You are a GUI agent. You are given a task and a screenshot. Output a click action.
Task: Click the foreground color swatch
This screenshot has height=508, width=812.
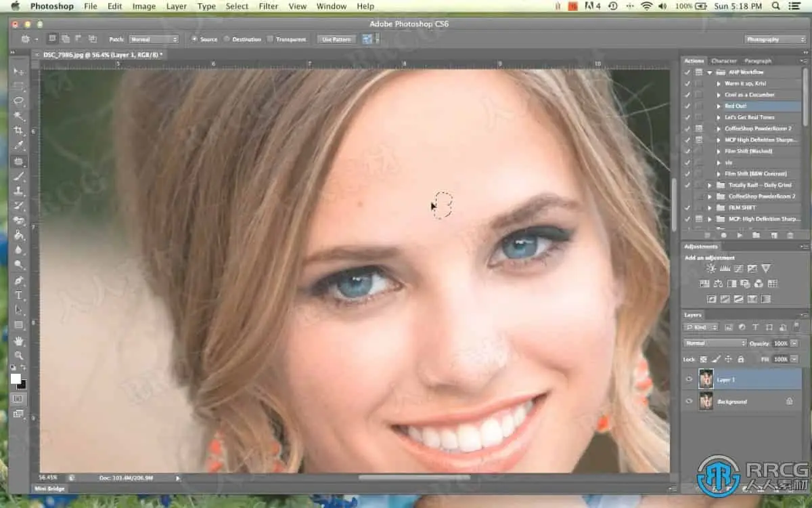(16, 379)
